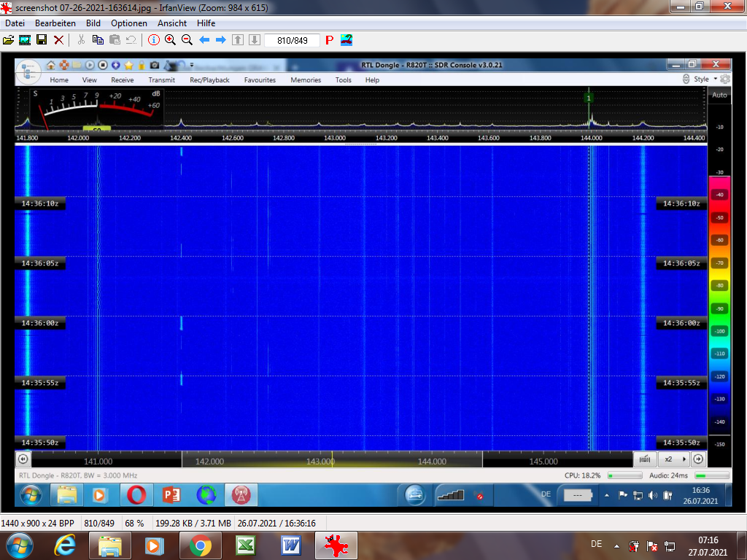This screenshot has width=747, height=560.
Task: Open the Ansicht menu
Action: click(172, 23)
